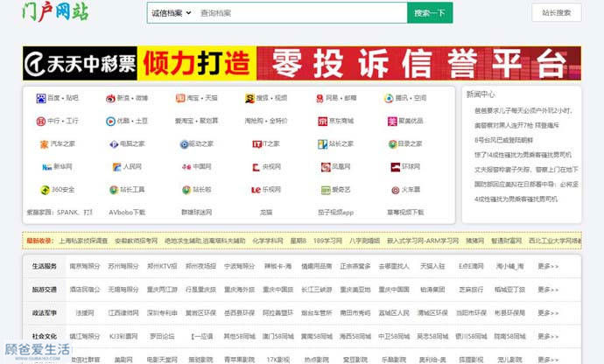
Task: Open the 人民网 icon
Action: click(116, 167)
